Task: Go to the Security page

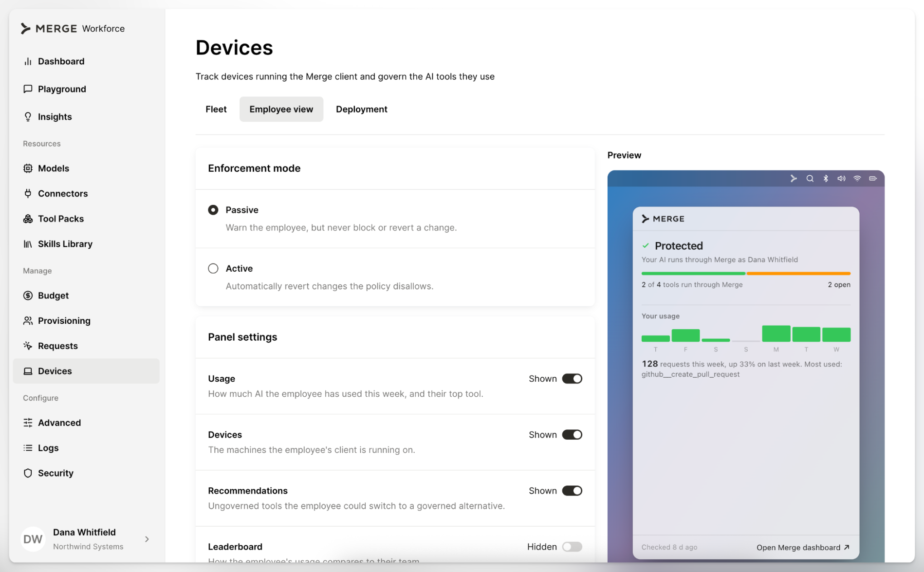Action: coord(86,473)
